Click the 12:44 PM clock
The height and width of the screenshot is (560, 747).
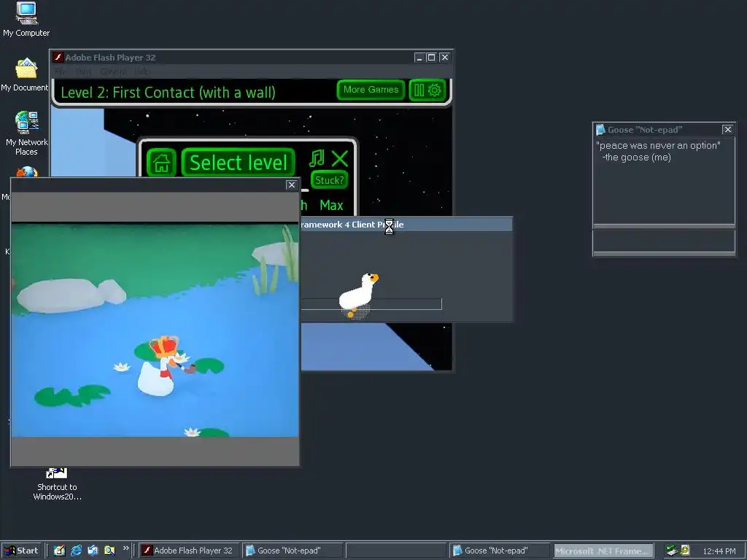[719, 551]
